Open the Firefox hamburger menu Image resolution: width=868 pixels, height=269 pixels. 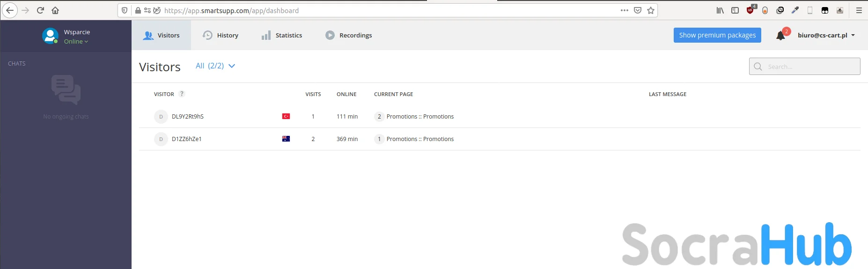(859, 10)
